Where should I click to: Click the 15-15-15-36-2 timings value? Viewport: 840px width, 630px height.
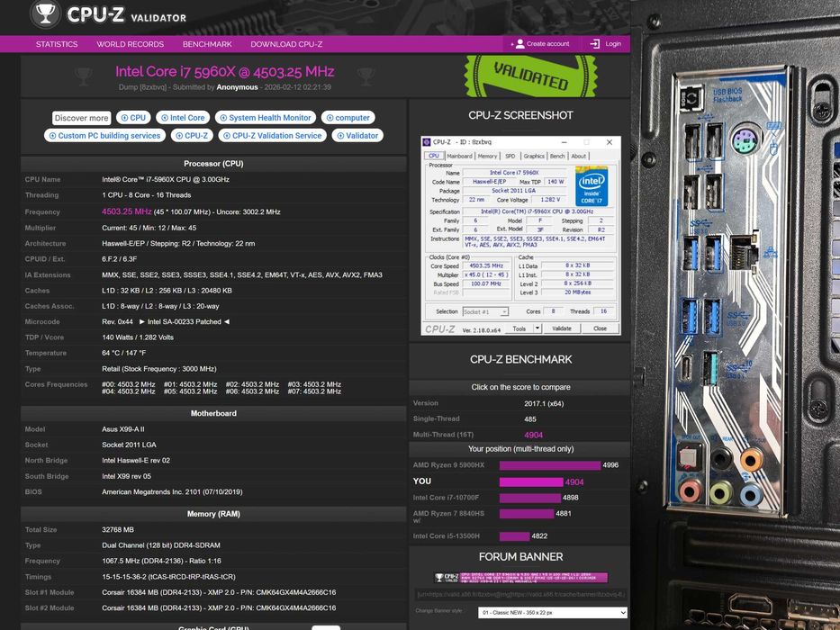coord(168,576)
